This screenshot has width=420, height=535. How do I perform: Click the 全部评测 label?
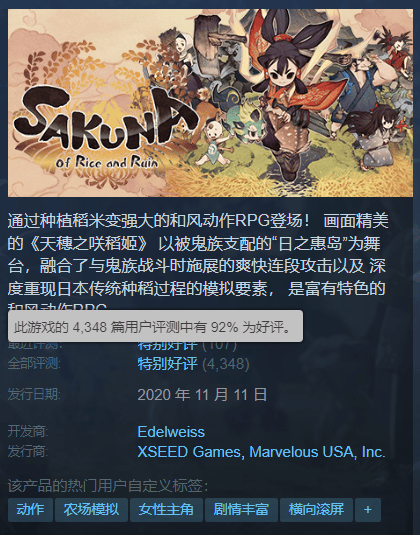[x=34, y=364]
